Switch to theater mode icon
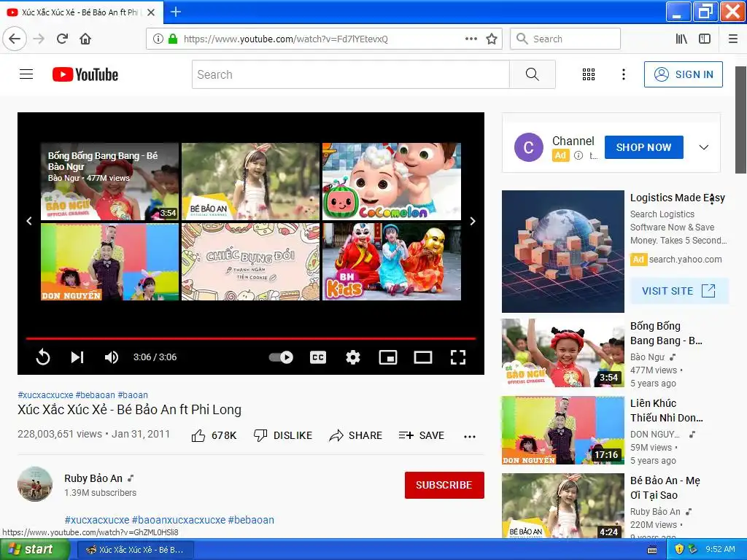Image resolution: width=747 pixels, height=560 pixels. point(423,357)
